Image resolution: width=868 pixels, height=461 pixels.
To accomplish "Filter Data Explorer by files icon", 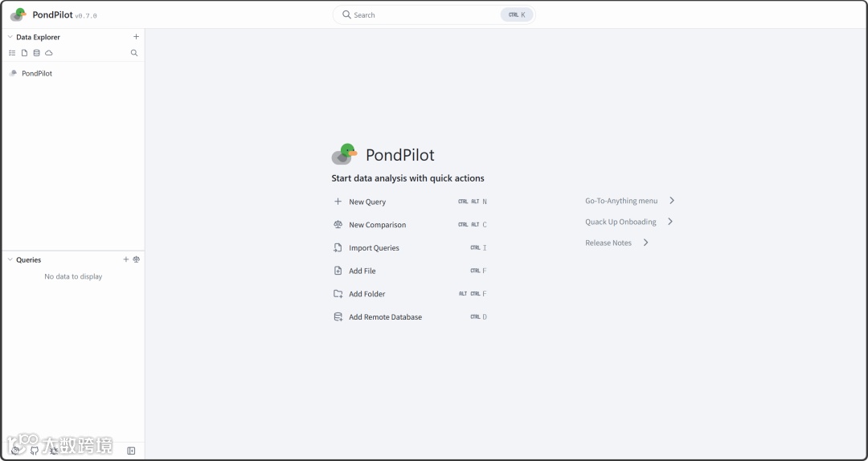I will pyautogui.click(x=24, y=53).
